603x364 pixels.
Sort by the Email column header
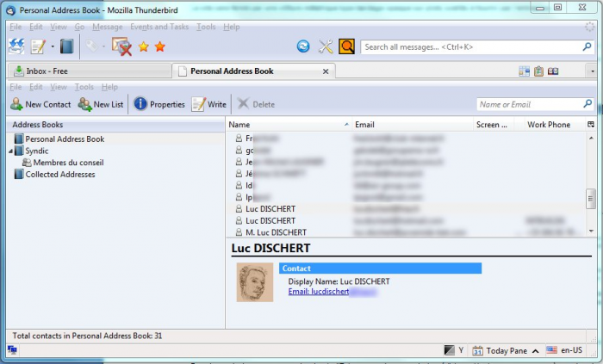click(413, 125)
